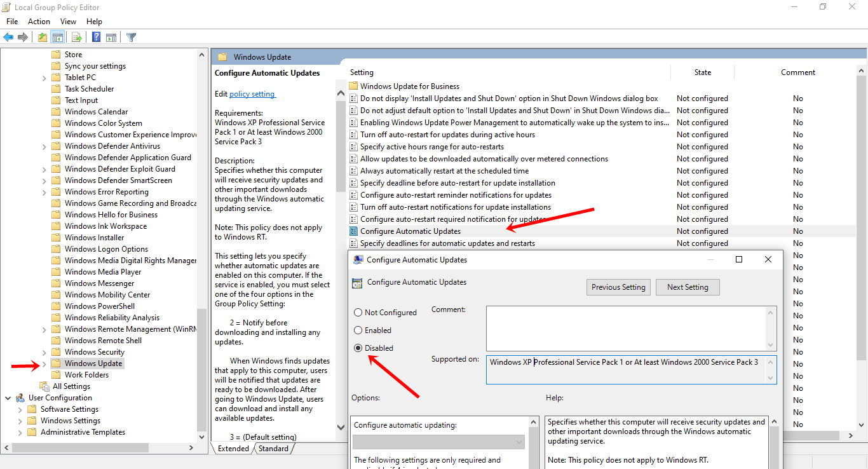Image resolution: width=868 pixels, height=469 pixels.
Task: Open the File menu
Action: (12, 22)
